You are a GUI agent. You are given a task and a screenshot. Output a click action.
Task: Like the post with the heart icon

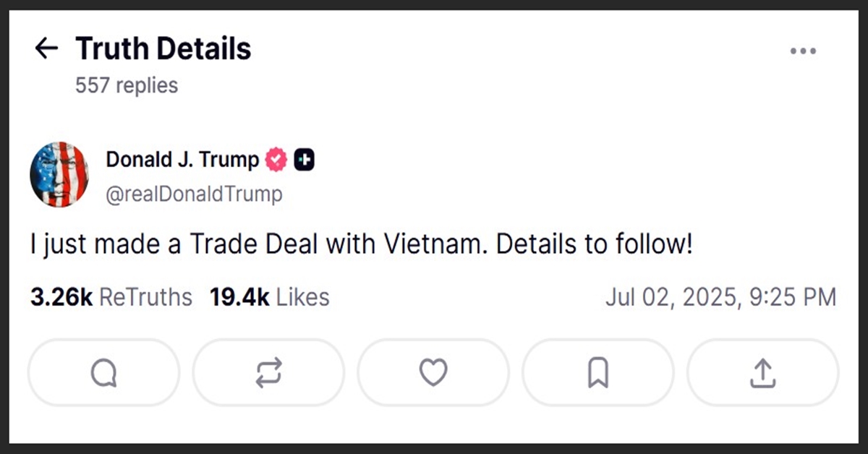(433, 372)
